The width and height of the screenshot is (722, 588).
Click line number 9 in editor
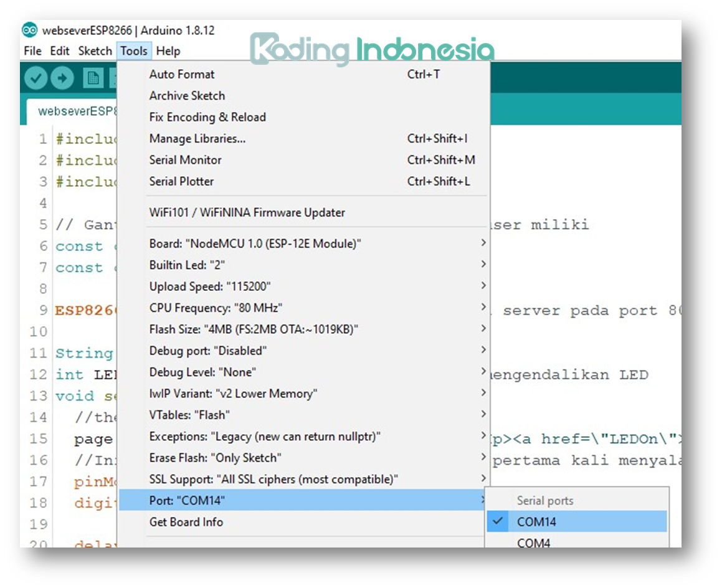[43, 310]
